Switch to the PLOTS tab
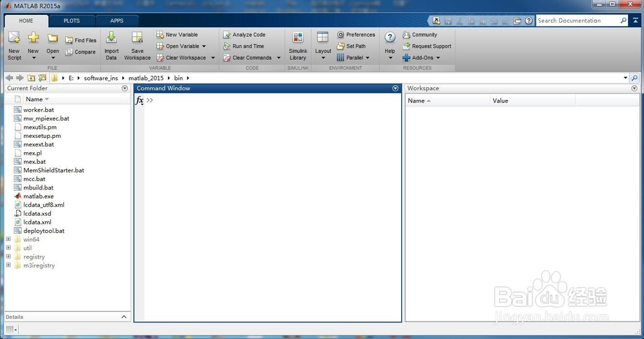 [71, 21]
